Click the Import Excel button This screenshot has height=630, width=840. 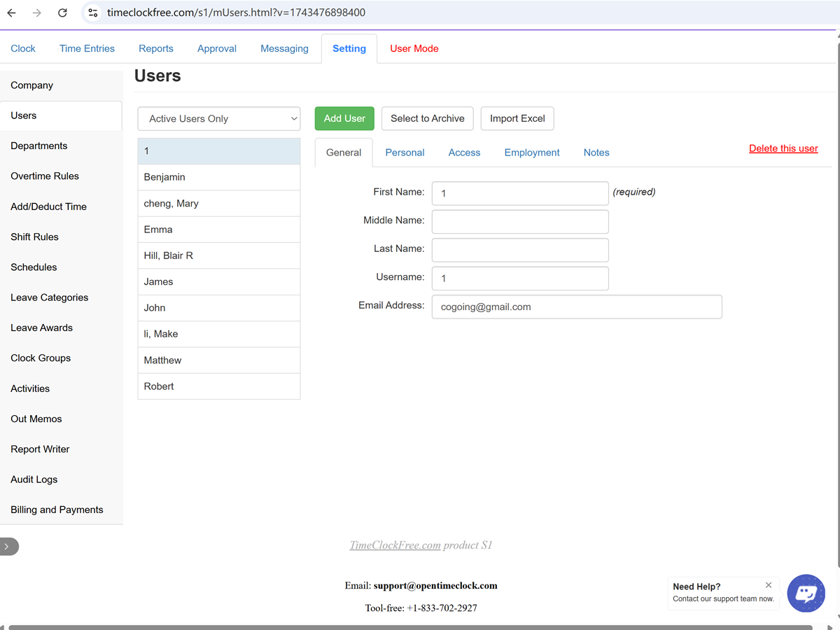point(517,118)
